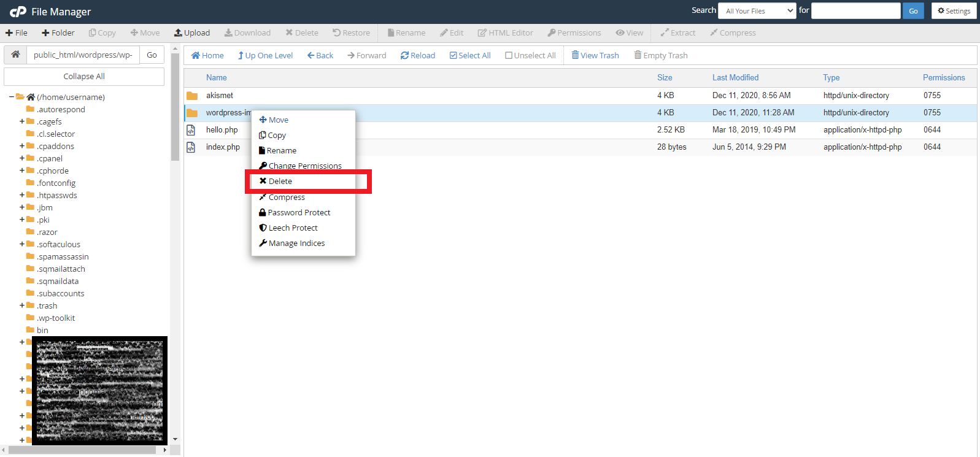Choose Delete in the context menu

(280, 182)
